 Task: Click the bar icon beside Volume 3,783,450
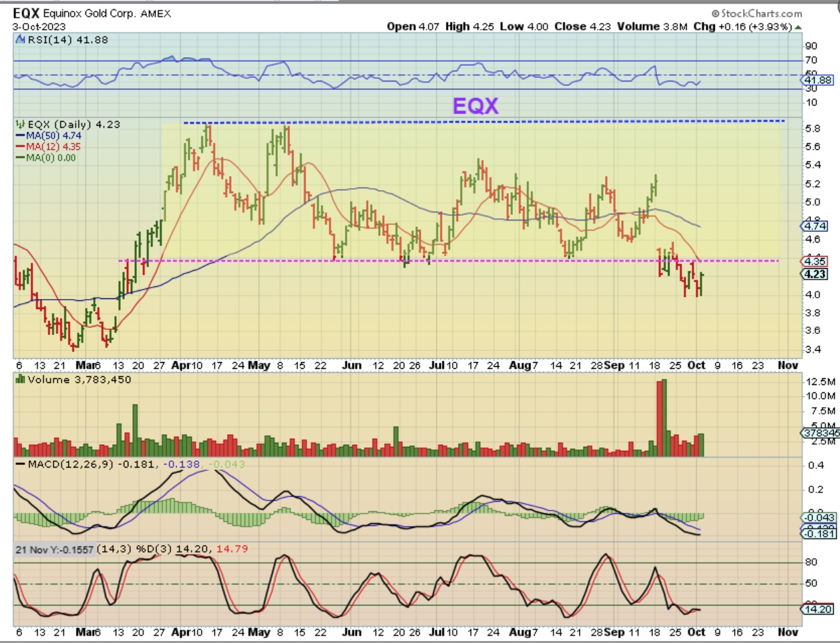pos(21,380)
